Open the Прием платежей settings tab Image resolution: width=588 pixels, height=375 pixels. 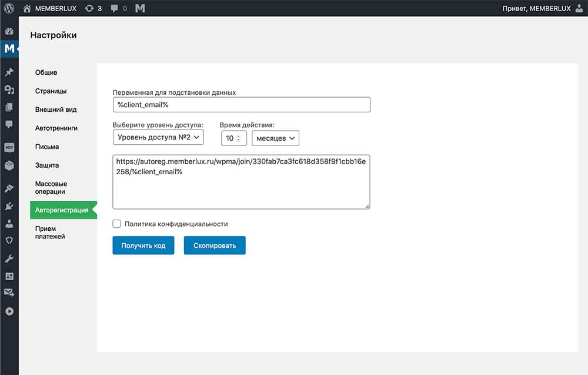pyautogui.click(x=50, y=233)
